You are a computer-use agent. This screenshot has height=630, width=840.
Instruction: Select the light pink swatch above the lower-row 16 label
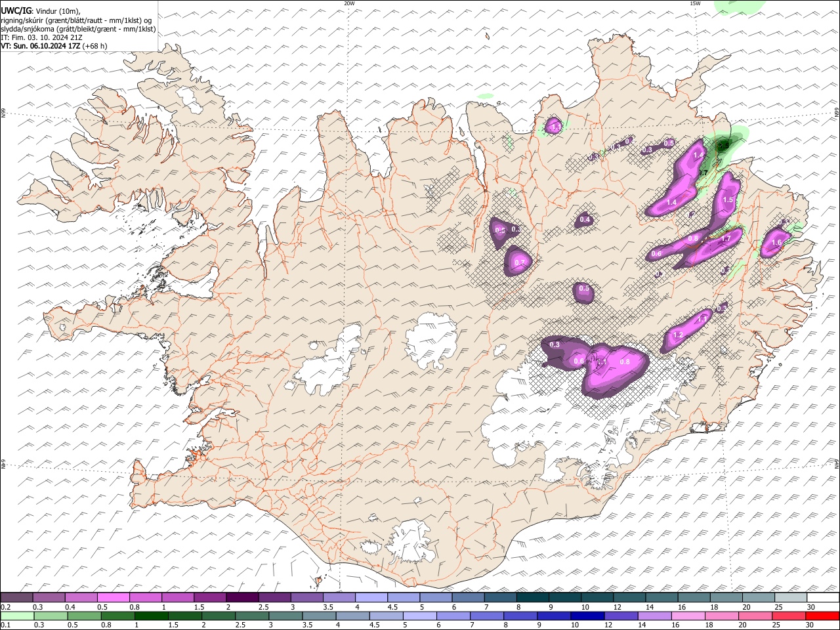pyautogui.click(x=688, y=616)
